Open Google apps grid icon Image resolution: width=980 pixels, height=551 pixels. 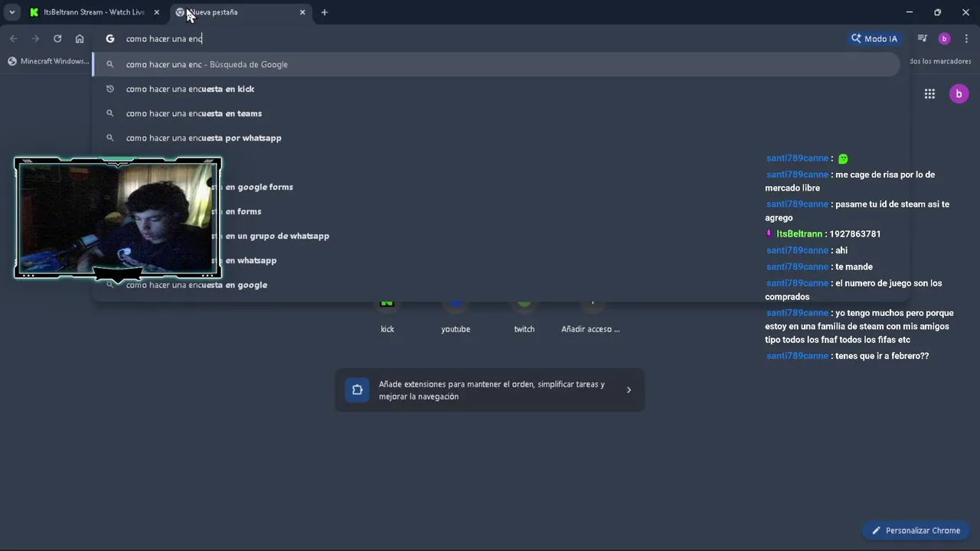point(929,94)
